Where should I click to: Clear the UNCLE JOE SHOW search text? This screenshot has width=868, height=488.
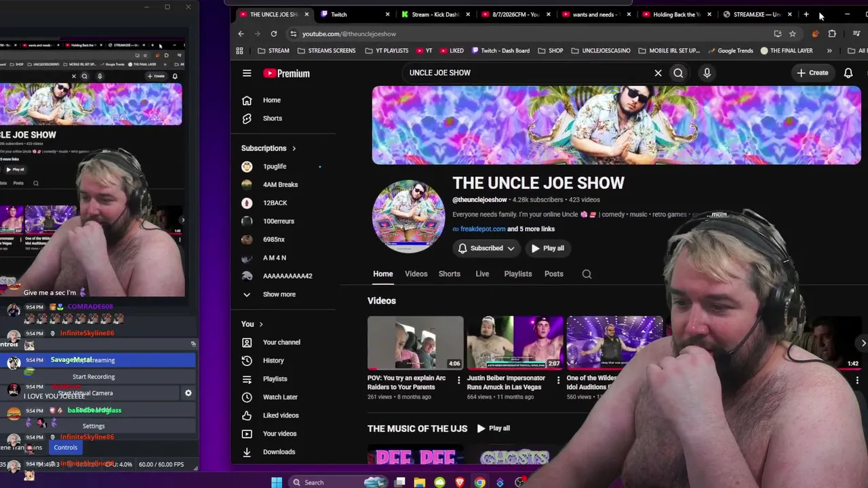pyautogui.click(x=658, y=73)
